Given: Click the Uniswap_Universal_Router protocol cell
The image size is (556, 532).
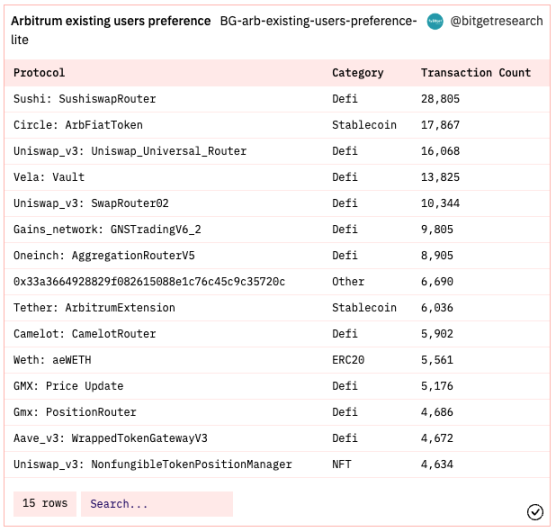Looking at the screenshot, I should coord(130,151).
